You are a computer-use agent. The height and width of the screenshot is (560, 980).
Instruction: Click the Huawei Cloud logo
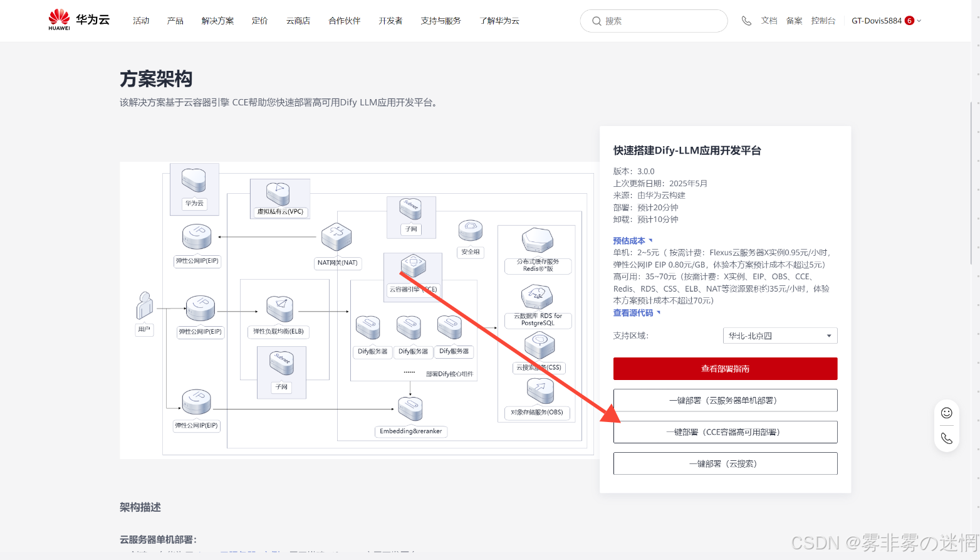(79, 20)
